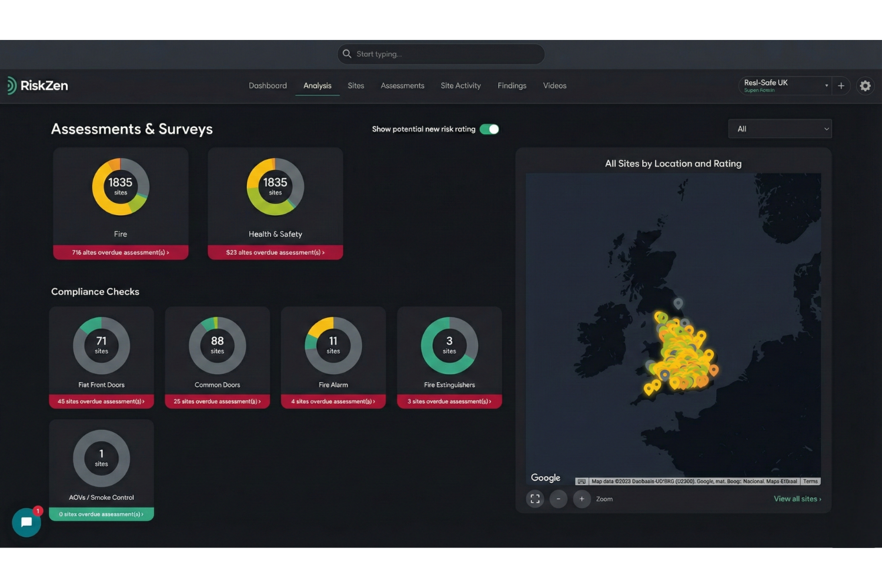
Task: Open Fire overdue assessments banner
Action: coord(121,252)
